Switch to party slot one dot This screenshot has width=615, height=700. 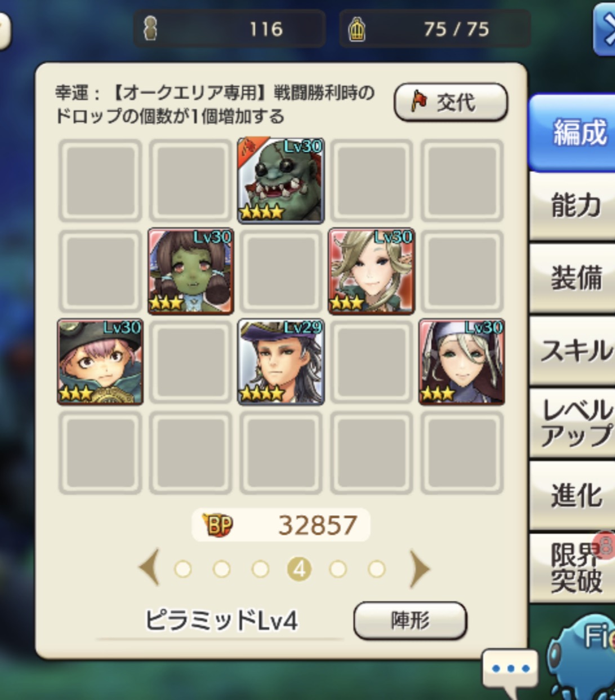point(182,569)
